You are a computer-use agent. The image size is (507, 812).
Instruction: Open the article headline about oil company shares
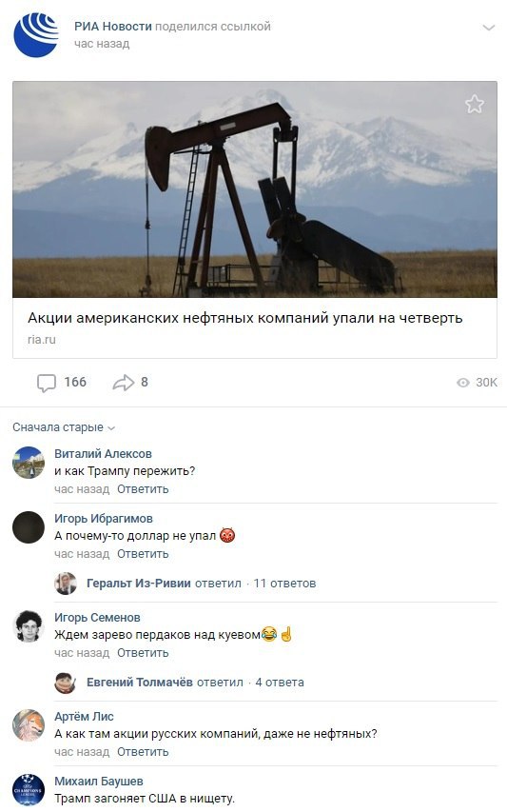coord(244,317)
